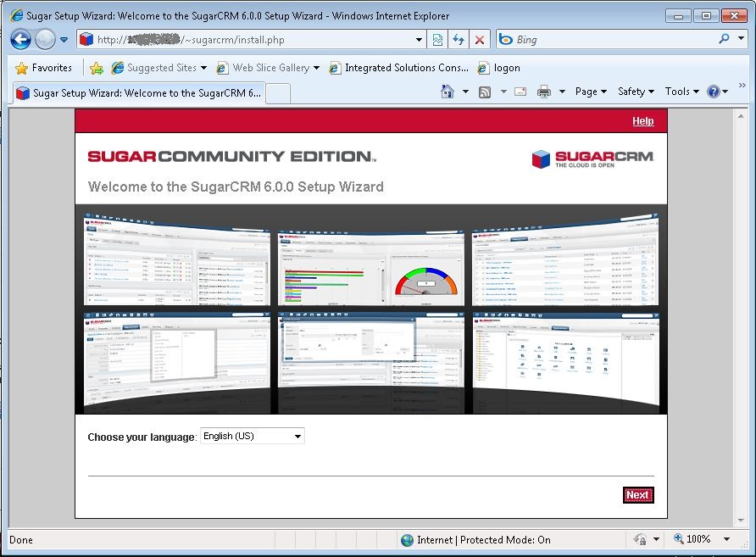
Task: Open the Safety menu
Action: click(636, 92)
